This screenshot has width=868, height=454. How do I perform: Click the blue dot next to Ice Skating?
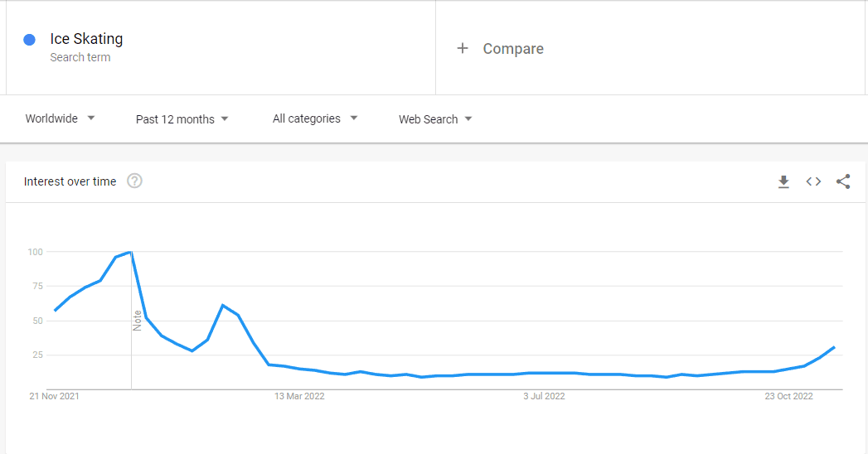[x=29, y=39]
